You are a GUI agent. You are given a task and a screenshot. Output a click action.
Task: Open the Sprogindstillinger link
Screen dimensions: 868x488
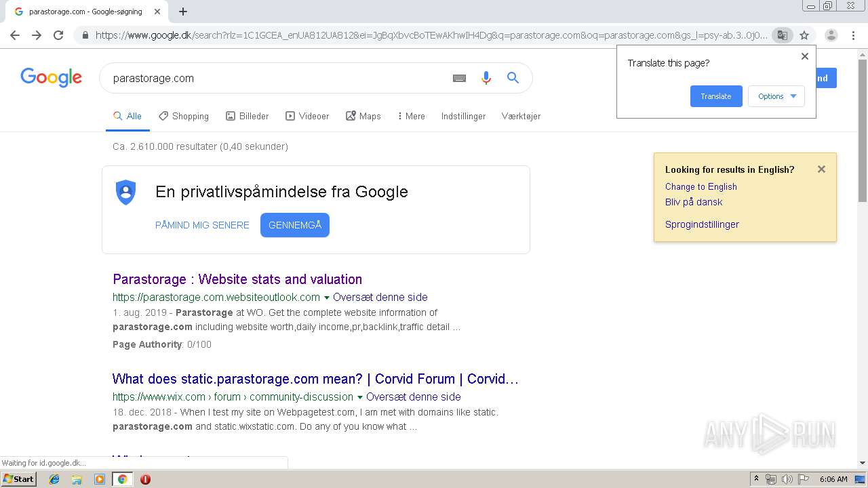[702, 224]
